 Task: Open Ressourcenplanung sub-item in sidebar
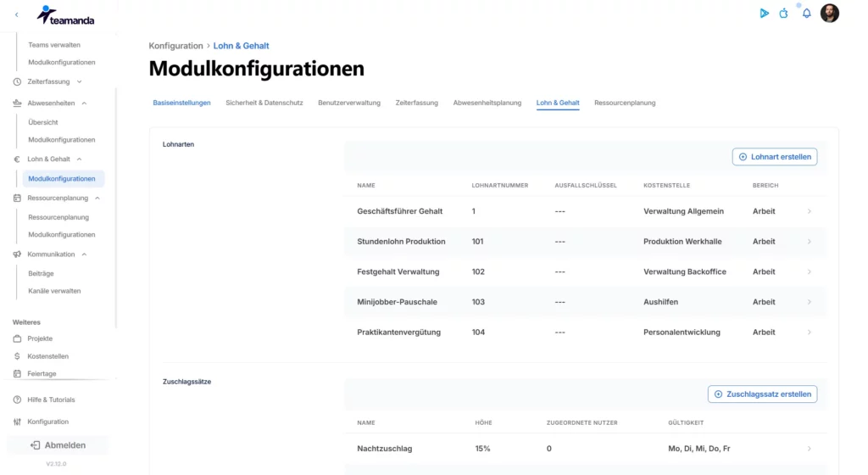(x=58, y=217)
